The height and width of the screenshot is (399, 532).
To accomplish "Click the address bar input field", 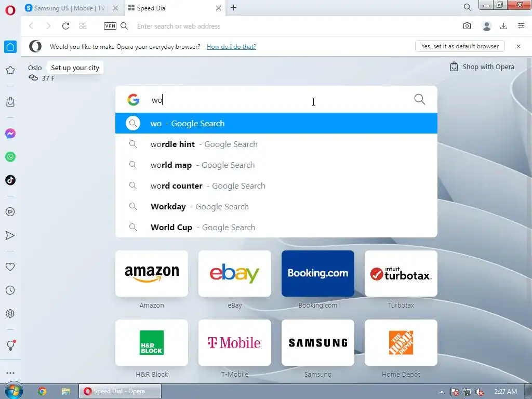I will pos(295,26).
